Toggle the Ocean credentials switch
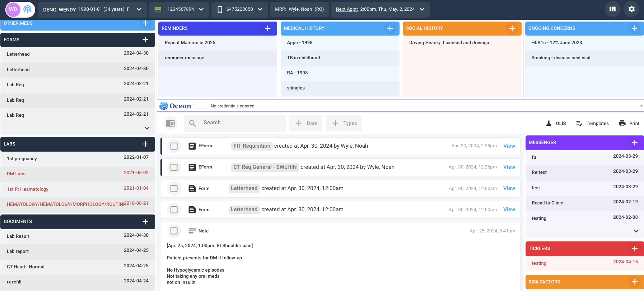Viewport: 644px width, 291px height. [201, 106]
